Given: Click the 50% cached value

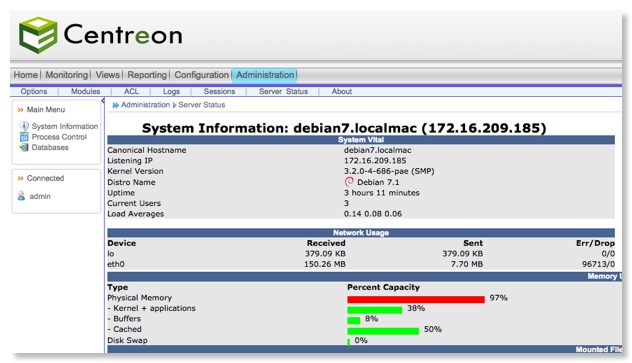Looking at the screenshot, I should click(432, 329).
